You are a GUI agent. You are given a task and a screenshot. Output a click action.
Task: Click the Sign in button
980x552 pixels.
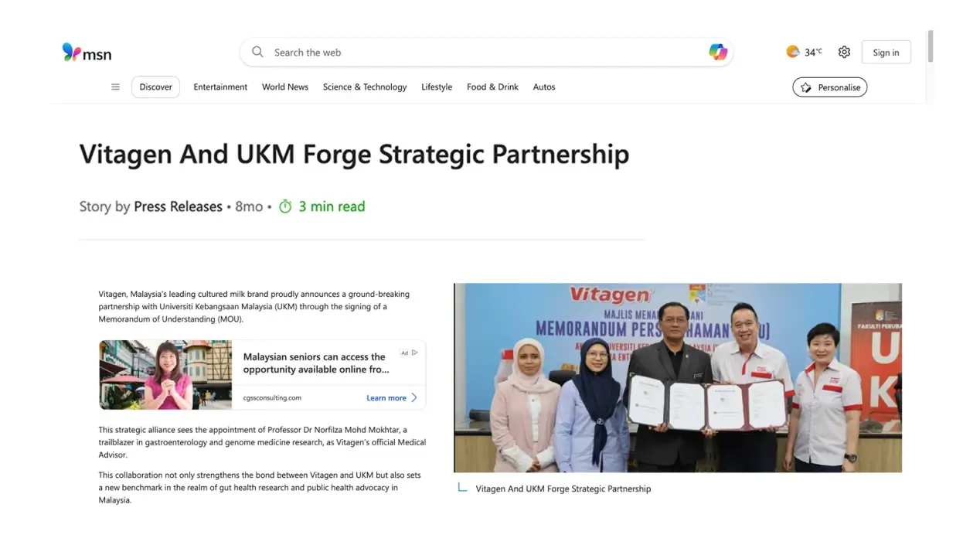tap(886, 52)
